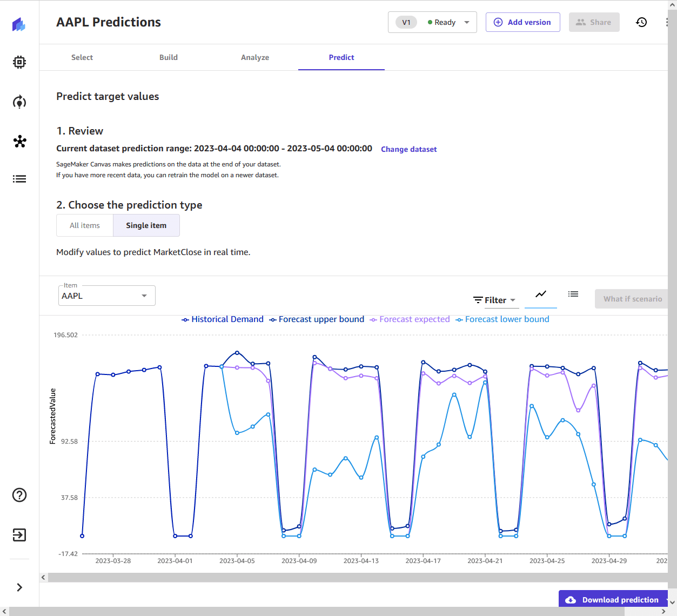Click the 2023-04-17 x-axis label

(x=423, y=561)
